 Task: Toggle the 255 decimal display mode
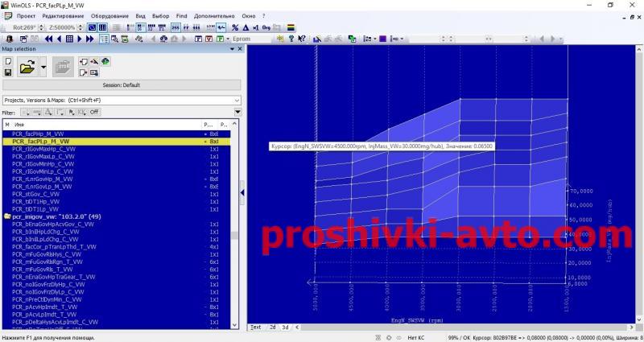tap(175, 27)
